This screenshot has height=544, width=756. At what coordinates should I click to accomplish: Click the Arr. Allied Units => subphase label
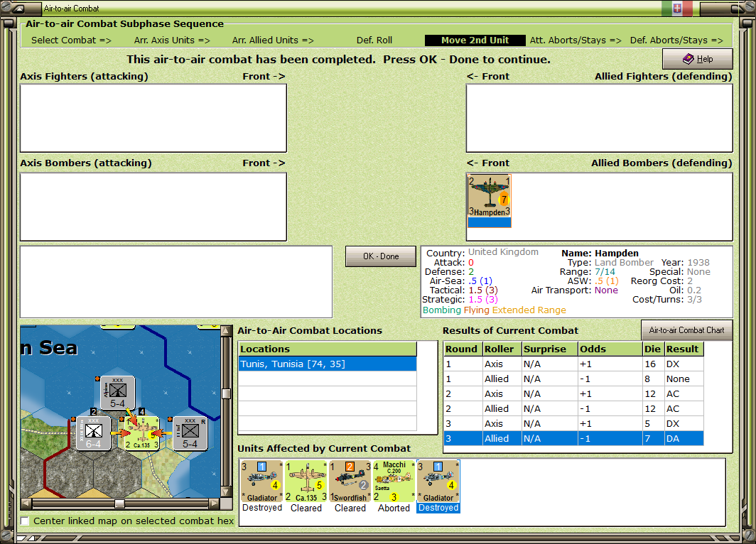coord(273,40)
